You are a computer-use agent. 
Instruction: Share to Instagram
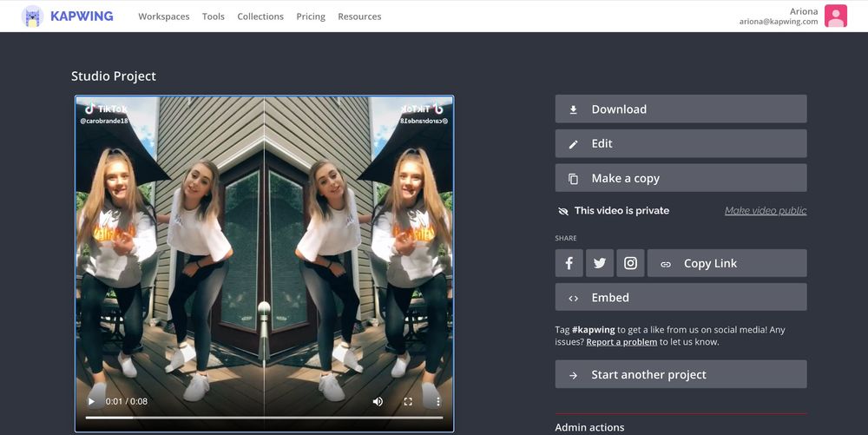pyautogui.click(x=630, y=263)
